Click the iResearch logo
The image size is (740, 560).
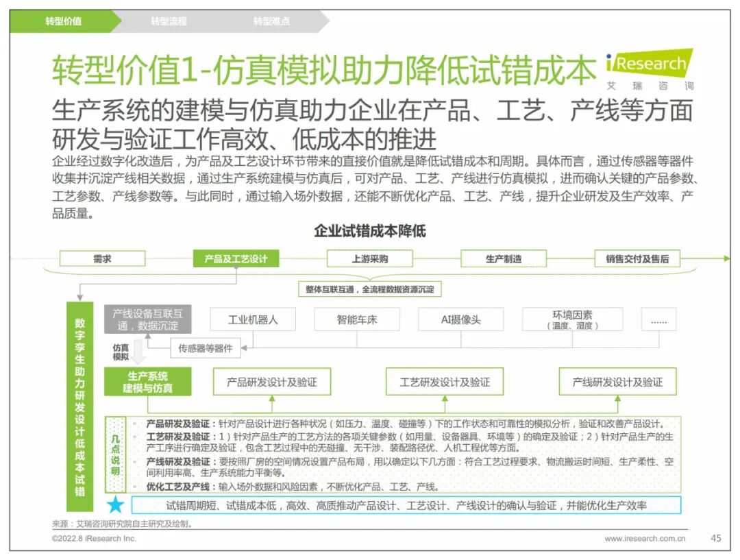(650, 69)
